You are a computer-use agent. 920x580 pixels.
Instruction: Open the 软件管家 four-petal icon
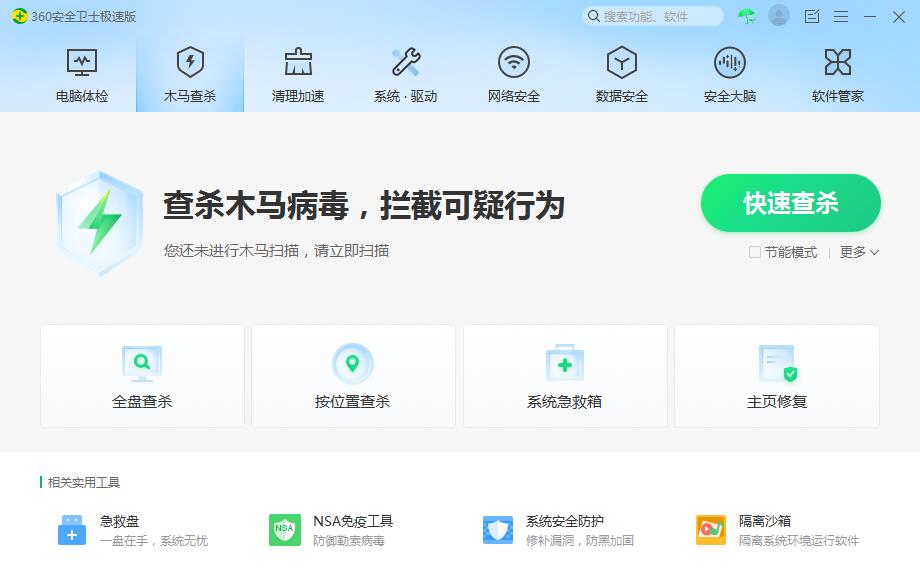point(838,62)
